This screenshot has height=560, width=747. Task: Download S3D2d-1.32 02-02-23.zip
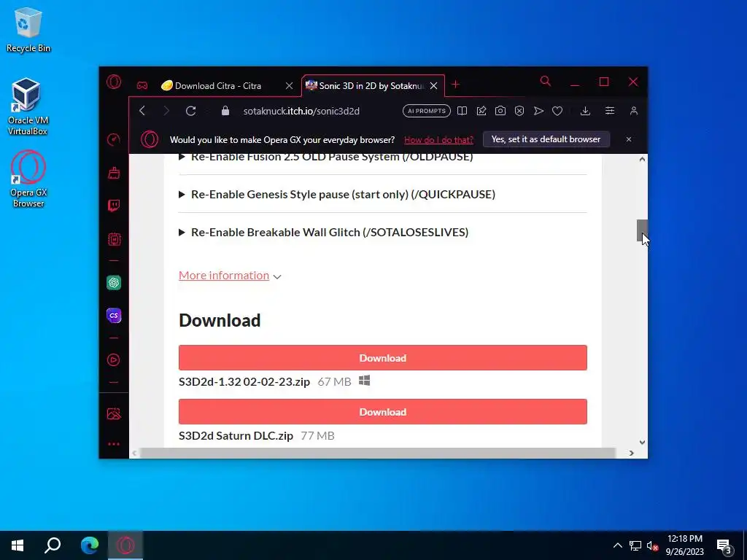pyautogui.click(x=382, y=357)
